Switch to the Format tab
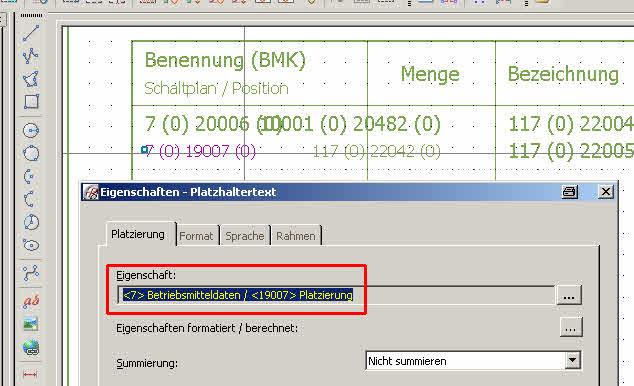This screenshot has height=386, width=634. click(x=196, y=236)
